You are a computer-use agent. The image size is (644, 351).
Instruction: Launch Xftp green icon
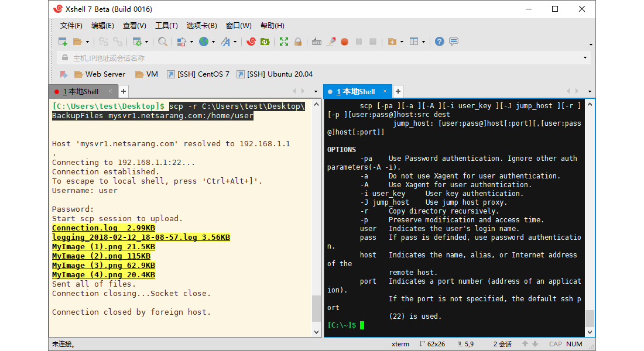[x=265, y=42]
